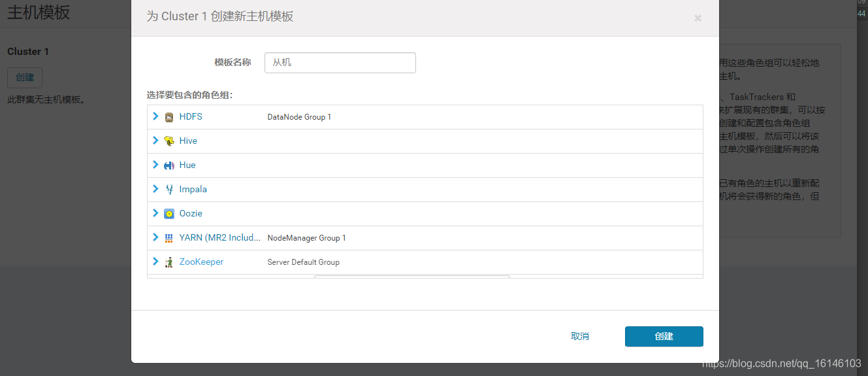This screenshot has width=868, height=376.
Task: Click the ZooKeeper service icon
Action: (169, 262)
